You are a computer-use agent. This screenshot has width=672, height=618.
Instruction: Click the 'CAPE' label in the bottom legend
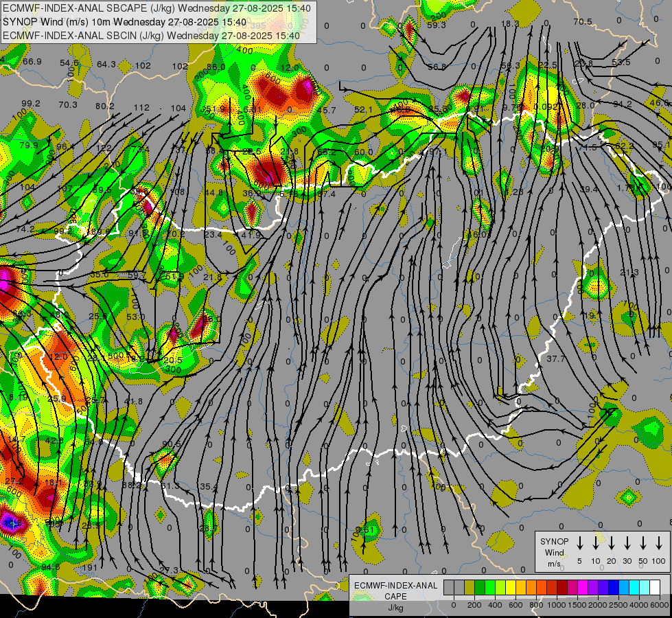395,596
